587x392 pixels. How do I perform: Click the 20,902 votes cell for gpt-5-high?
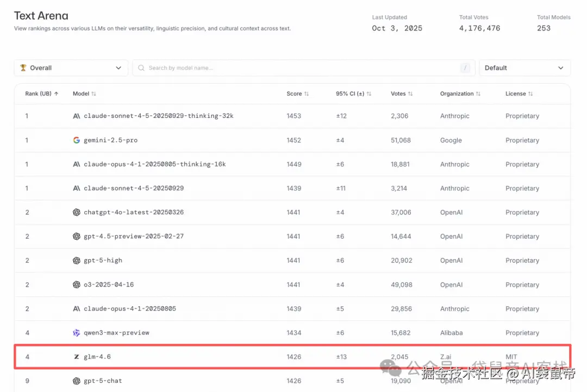401,260
